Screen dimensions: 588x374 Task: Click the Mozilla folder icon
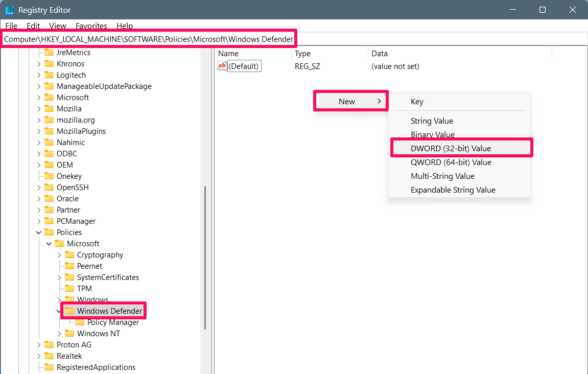point(49,109)
